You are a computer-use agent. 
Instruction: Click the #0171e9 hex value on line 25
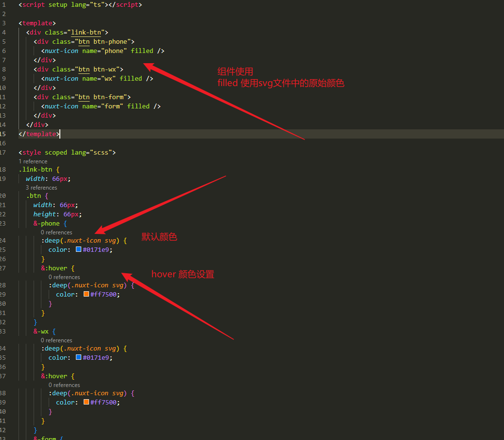click(96, 249)
